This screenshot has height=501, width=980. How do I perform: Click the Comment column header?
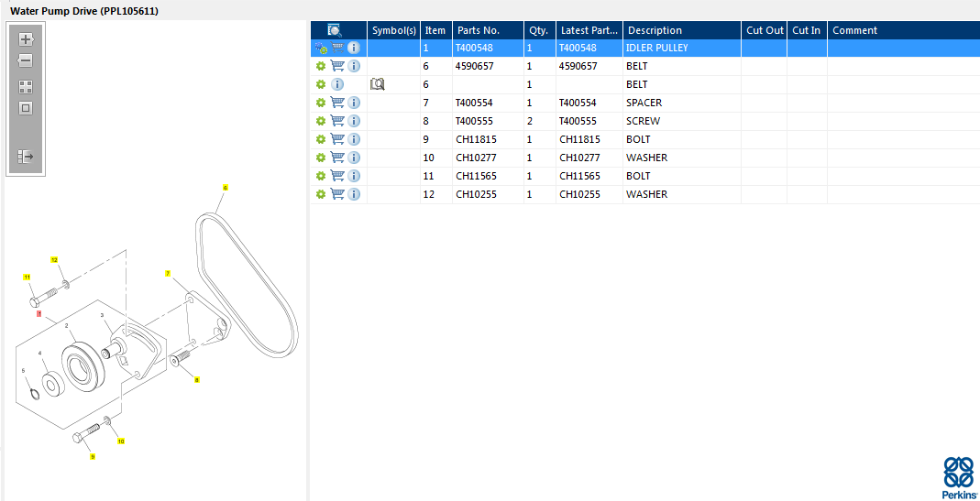(904, 30)
